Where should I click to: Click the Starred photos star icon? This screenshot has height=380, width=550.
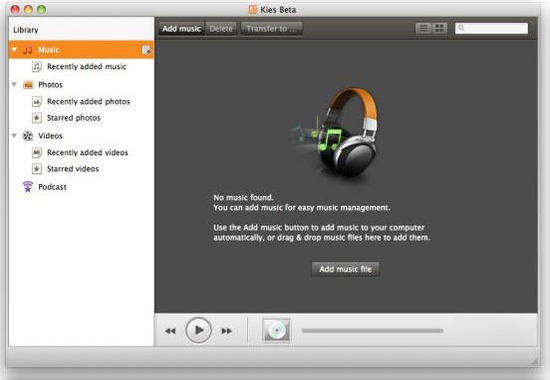point(37,118)
